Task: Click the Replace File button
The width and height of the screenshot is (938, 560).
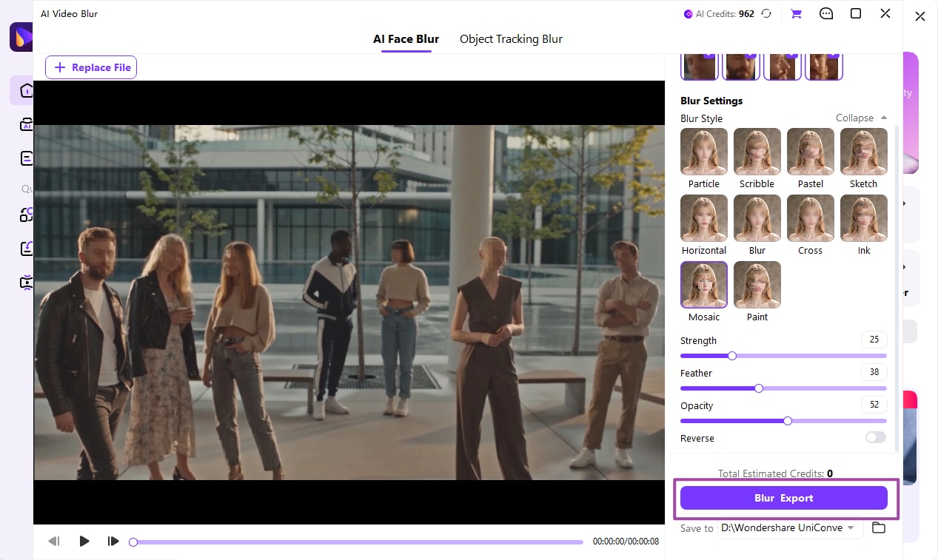Action: pos(91,67)
